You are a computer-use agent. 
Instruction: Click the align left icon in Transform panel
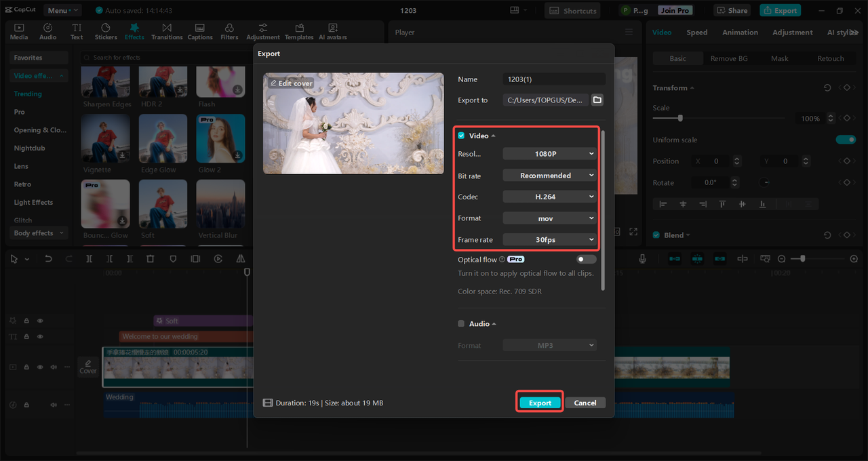point(663,204)
